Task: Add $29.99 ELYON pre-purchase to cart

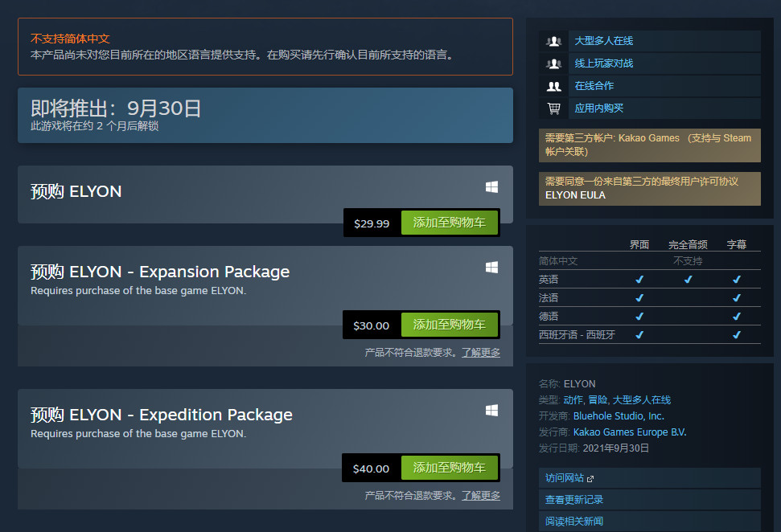Action: tap(450, 223)
